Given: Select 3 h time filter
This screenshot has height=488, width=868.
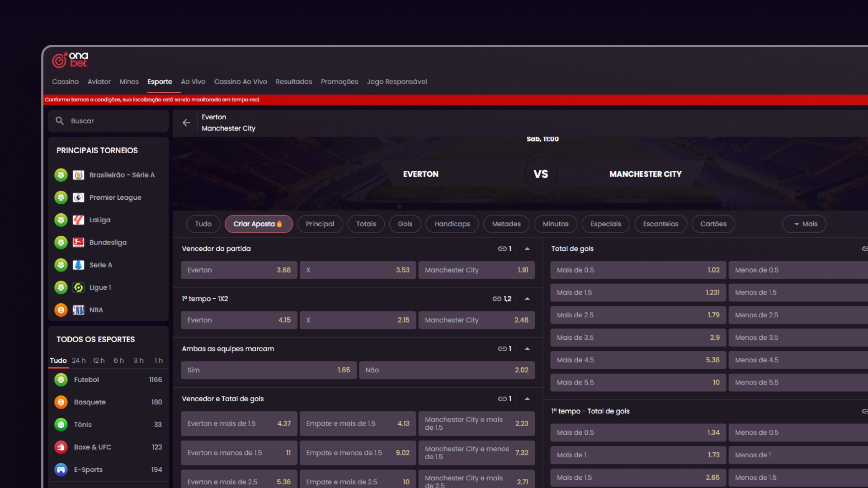Looking at the screenshot, I should click(x=139, y=361).
